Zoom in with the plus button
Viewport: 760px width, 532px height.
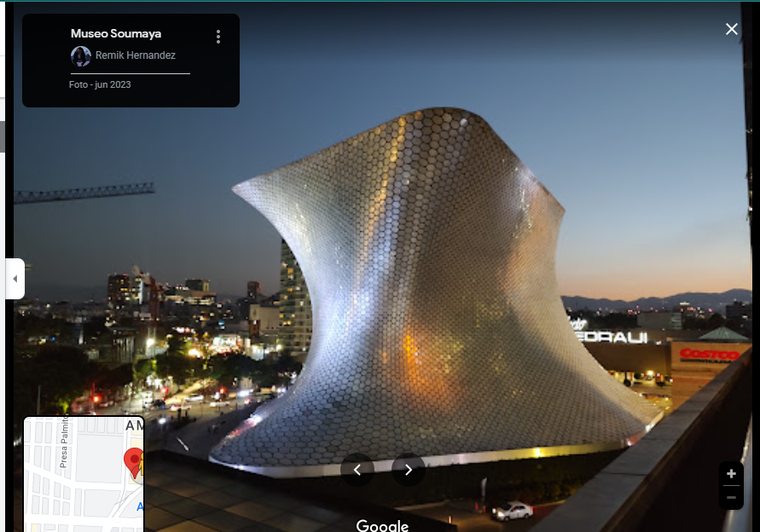[x=731, y=474]
